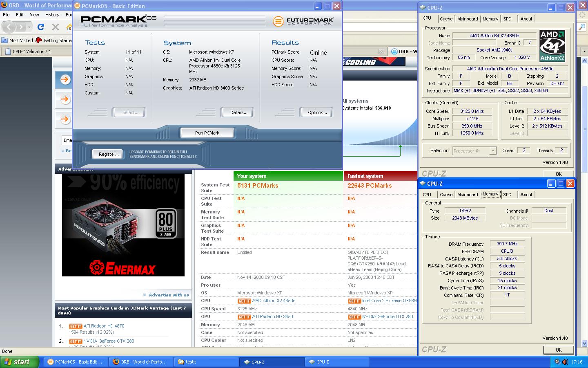The width and height of the screenshot is (588, 368).
Task: Open NVIDIA GeForce GTX 280 popular cards link
Action: click(x=109, y=341)
